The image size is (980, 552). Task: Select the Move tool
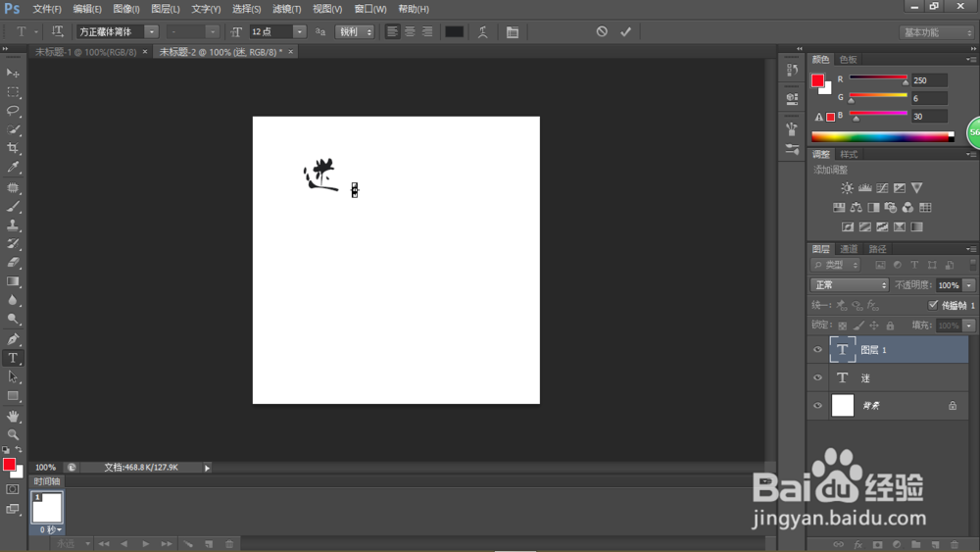[x=13, y=74]
